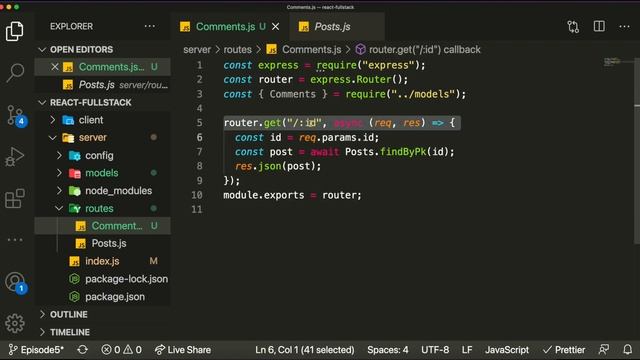
Task: Open the Explorer view in activity bar
Action: pyautogui.click(x=15, y=31)
